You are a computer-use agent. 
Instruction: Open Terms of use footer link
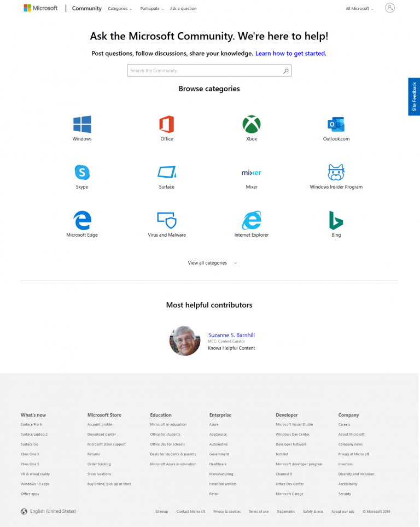pyautogui.click(x=259, y=512)
